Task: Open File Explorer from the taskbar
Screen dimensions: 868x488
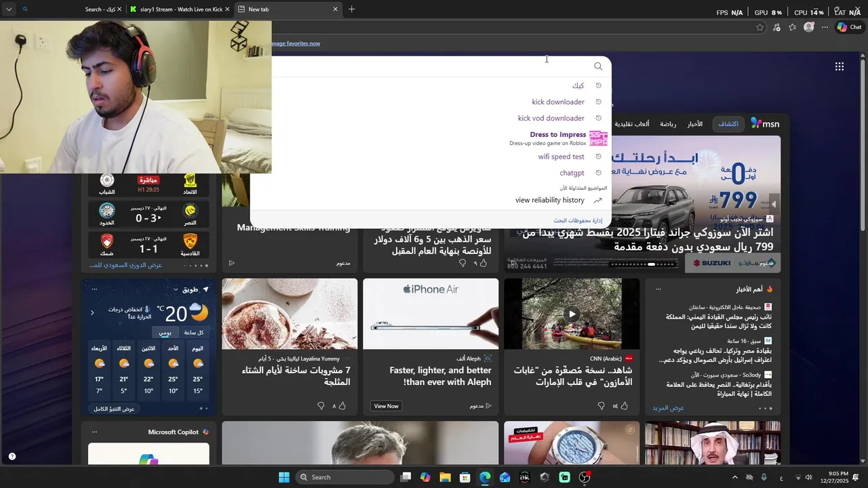Action: click(x=445, y=477)
